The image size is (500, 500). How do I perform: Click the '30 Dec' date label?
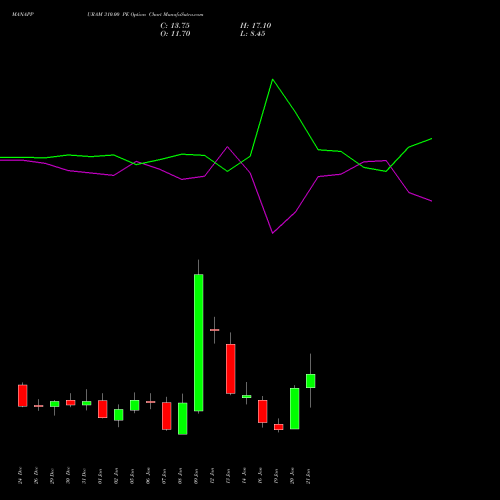[68, 476]
